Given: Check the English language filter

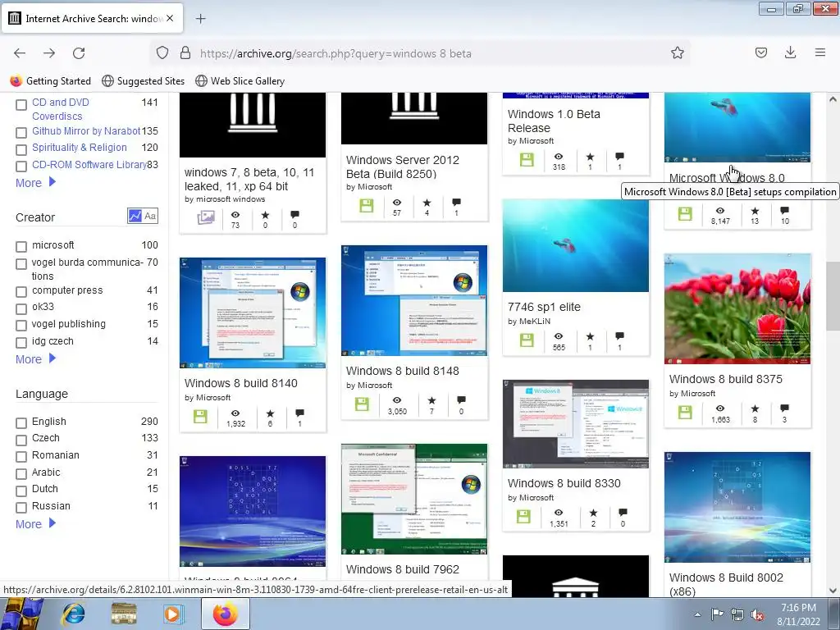Looking at the screenshot, I should [x=21, y=423].
